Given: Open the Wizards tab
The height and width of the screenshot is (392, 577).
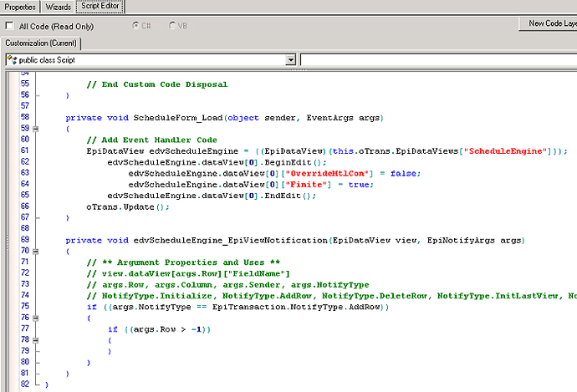Looking at the screenshot, I should 58,7.
